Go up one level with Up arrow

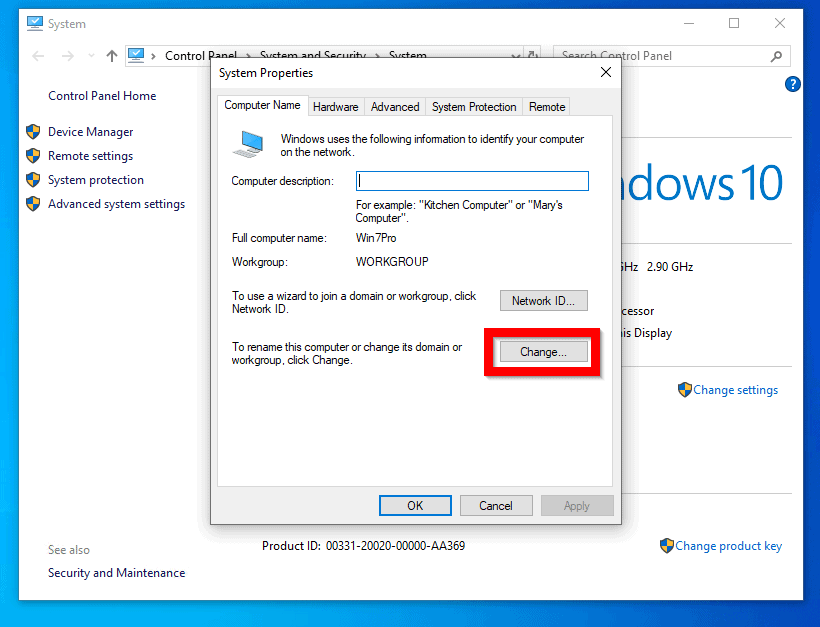click(111, 56)
